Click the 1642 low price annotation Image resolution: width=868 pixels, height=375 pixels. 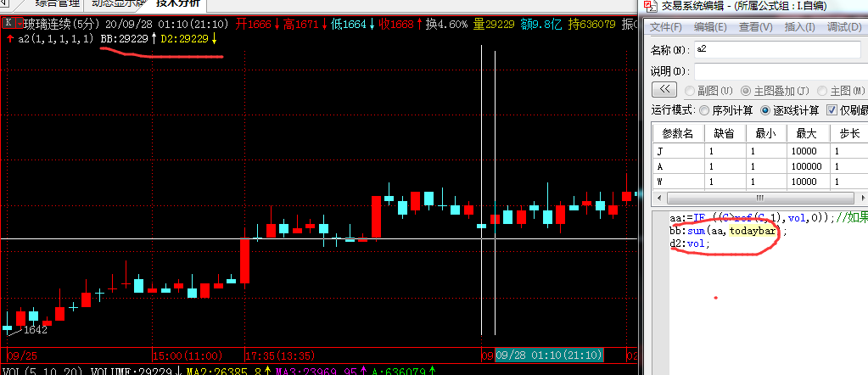[x=36, y=330]
